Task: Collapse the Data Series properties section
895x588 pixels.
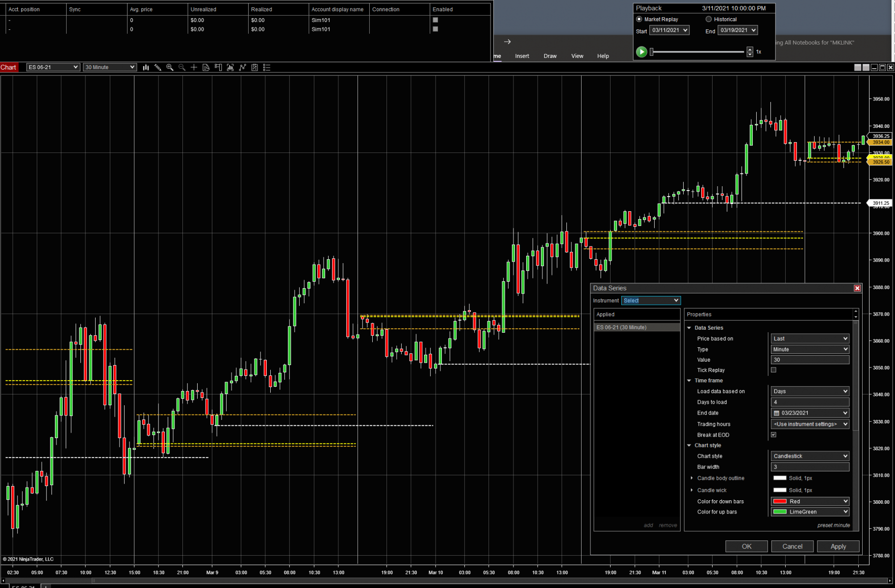Action: pyautogui.click(x=689, y=328)
